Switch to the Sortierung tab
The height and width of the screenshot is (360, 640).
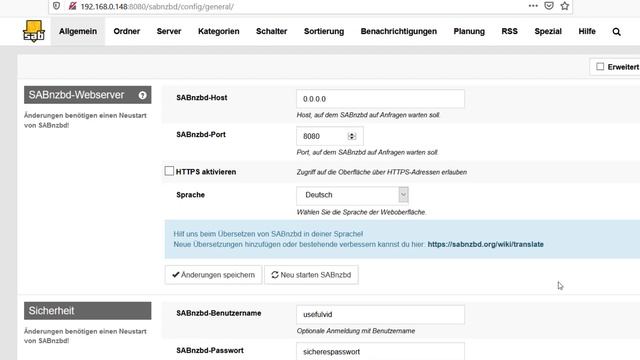tap(324, 31)
